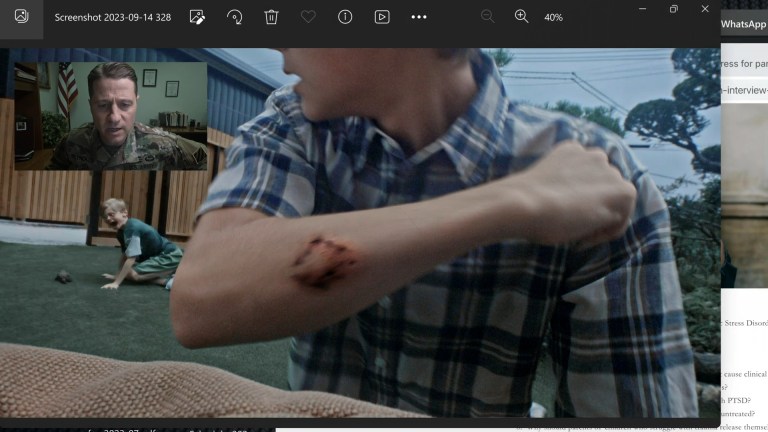
Task: Click the inset video of uniformed man
Action: point(111,116)
